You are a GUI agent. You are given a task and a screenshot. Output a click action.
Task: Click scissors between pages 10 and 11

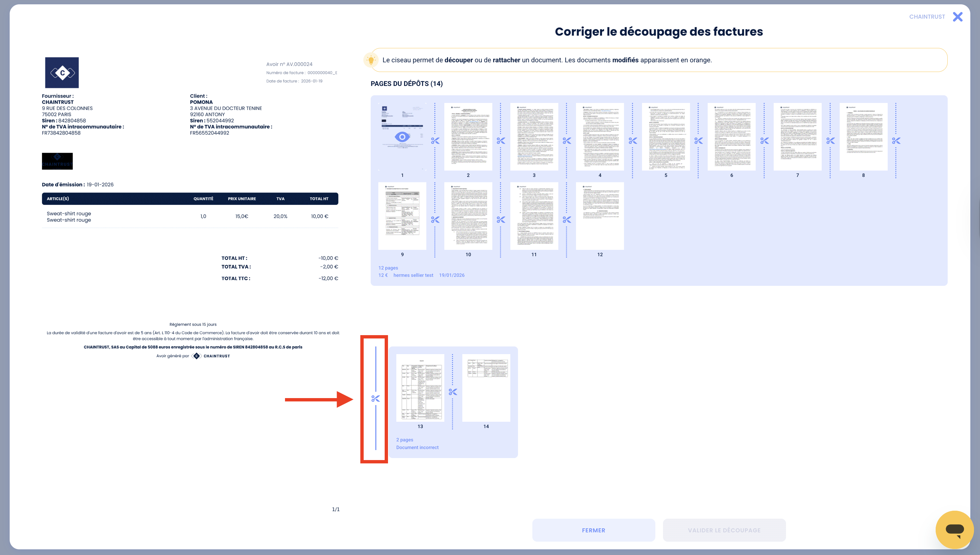pyautogui.click(x=501, y=220)
